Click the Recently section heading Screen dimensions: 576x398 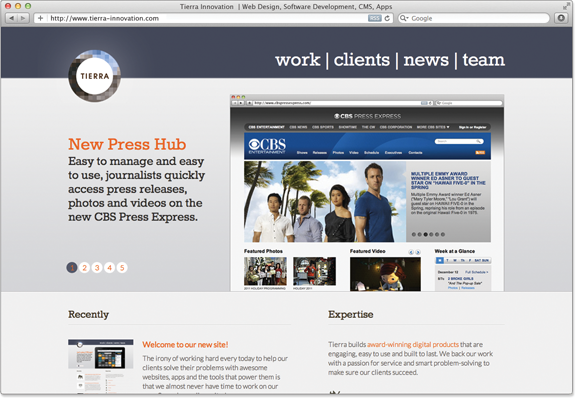pos(89,315)
